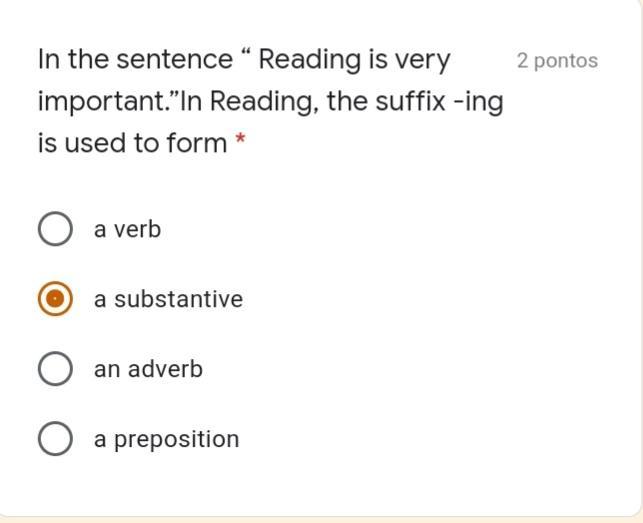Viewport: 643px width, 523px height.
Task: Click the word "Reading," on the second line
Action: point(264,103)
